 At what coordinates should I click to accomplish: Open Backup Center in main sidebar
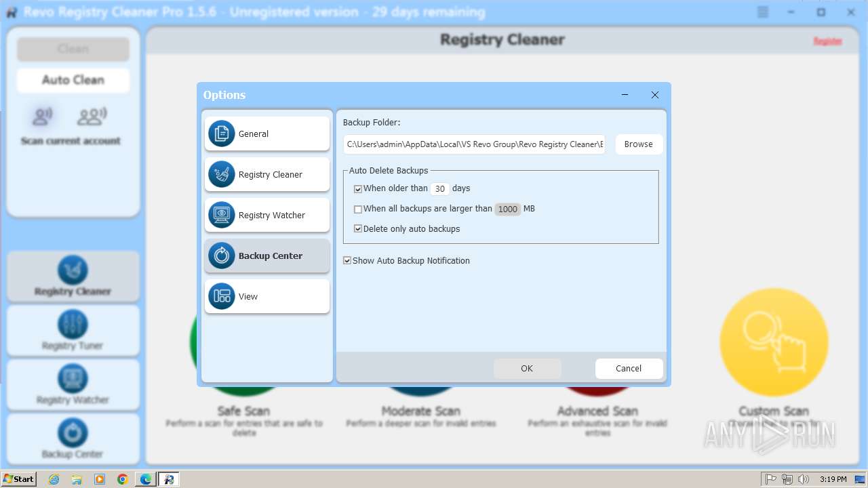tap(73, 439)
